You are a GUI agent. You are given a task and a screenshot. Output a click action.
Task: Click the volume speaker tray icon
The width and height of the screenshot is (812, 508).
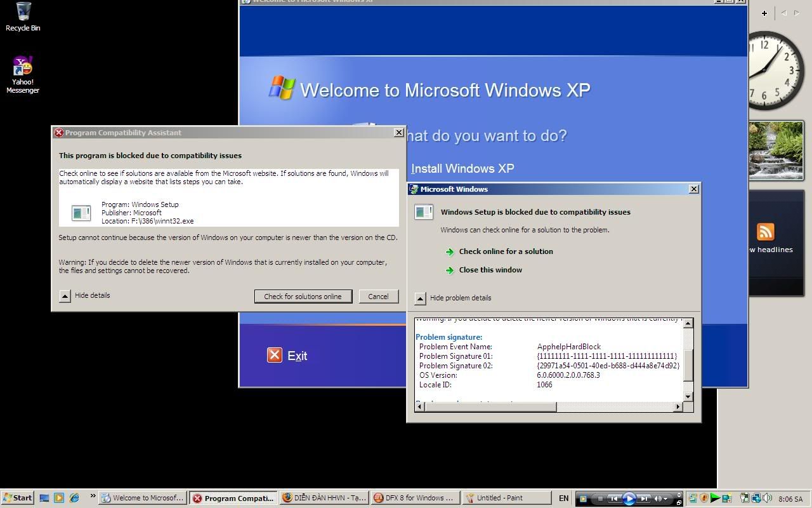768,498
